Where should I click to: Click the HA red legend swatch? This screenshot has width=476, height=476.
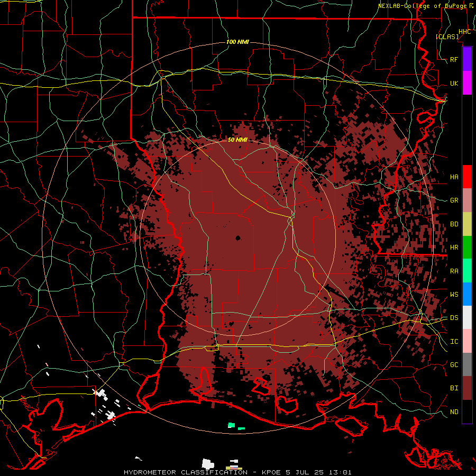[x=467, y=177]
